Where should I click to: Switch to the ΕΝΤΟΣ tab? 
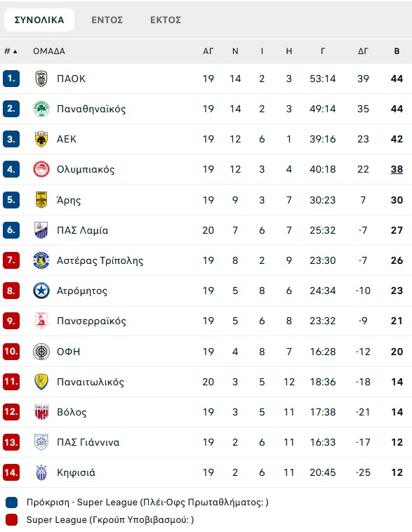[x=107, y=20]
